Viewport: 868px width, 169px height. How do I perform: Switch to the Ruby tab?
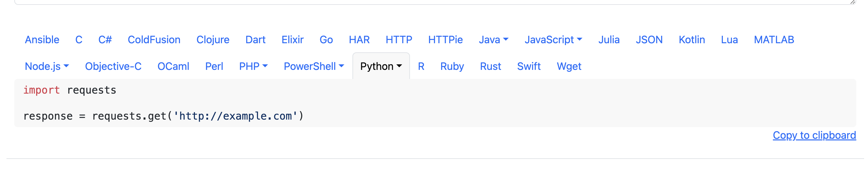[x=452, y=66]
